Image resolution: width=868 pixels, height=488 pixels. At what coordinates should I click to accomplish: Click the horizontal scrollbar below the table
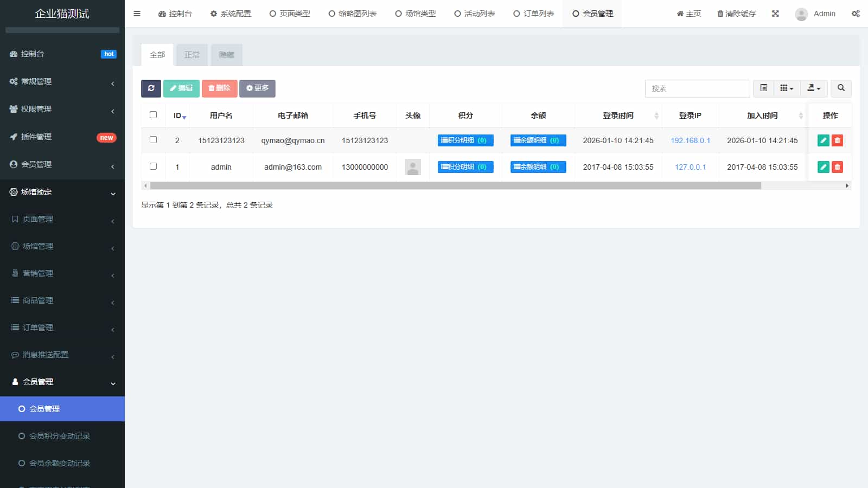(x=456, y=186)
